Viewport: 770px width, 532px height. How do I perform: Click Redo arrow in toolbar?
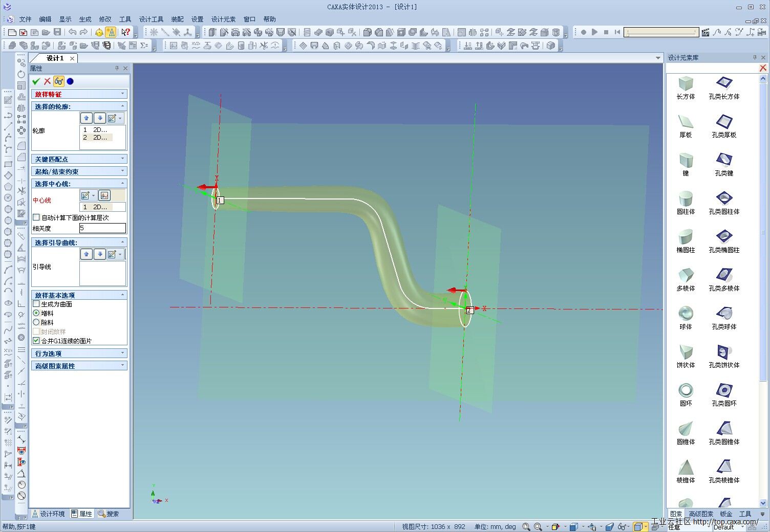pyautogui.click(x=83, y=32)
